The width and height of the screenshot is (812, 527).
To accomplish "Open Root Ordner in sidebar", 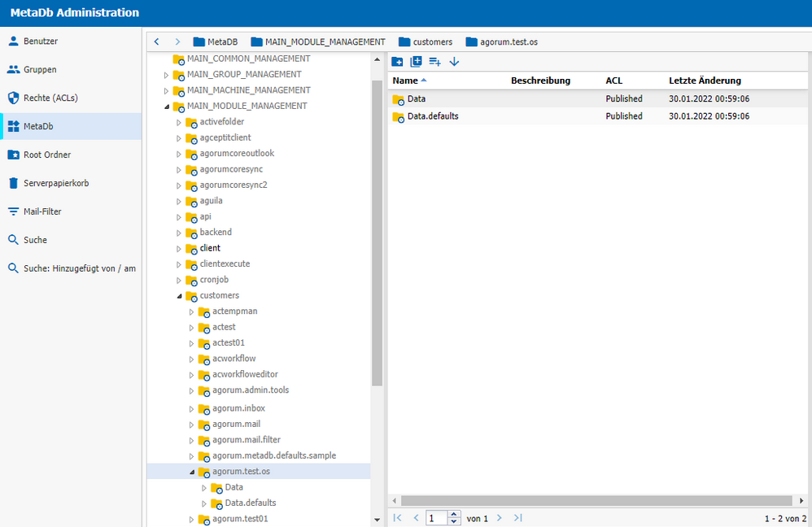I will click(71, 155).
